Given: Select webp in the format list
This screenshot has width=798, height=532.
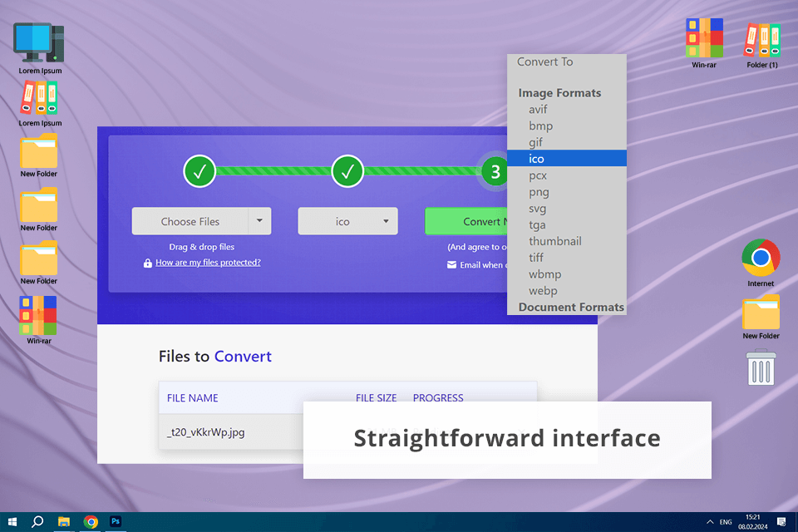Looking at the screenshot, I should tap(567, 291).
